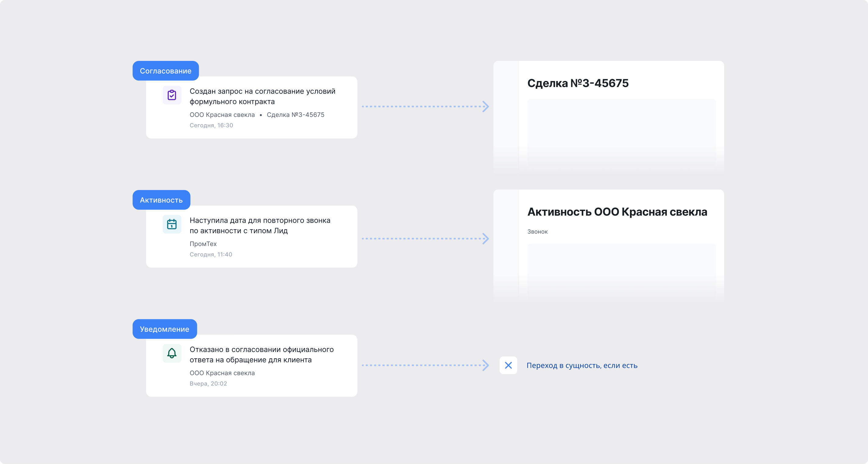868x464 pixels.
Task: Click the teal calendar activity icon
Action: click(172, 224)
